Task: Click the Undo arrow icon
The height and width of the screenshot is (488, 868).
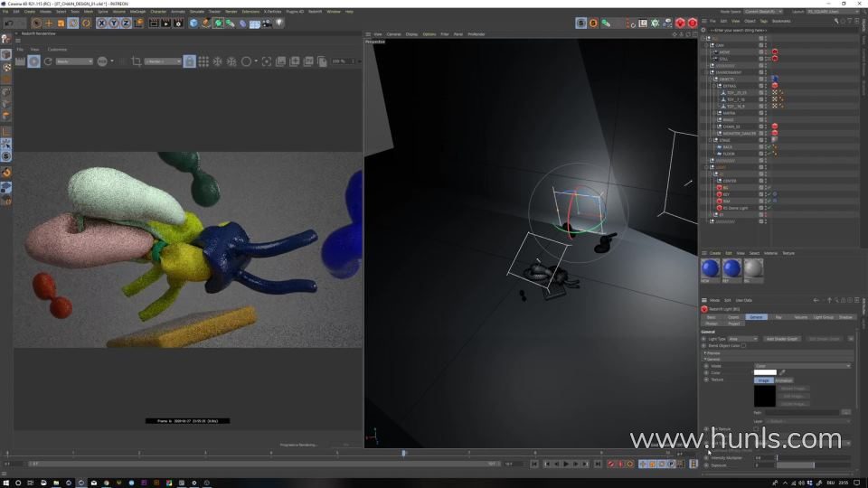Action: click(9, 23)
